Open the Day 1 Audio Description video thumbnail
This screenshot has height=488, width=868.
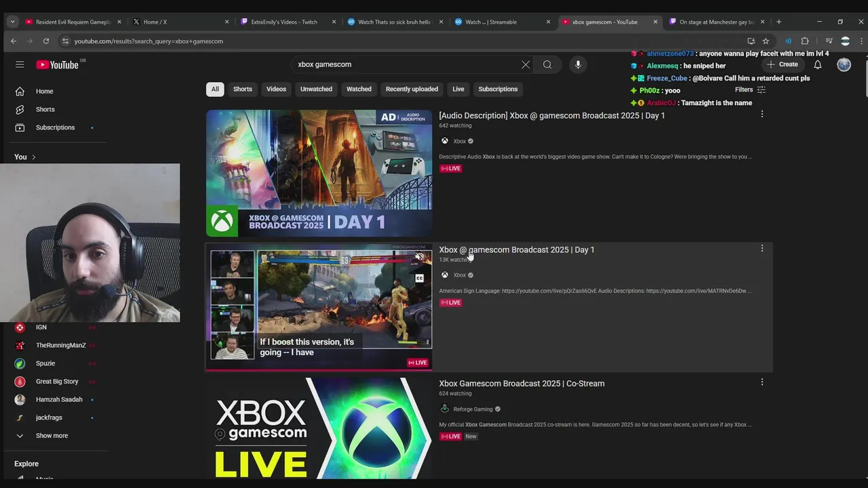click(319, 173)
